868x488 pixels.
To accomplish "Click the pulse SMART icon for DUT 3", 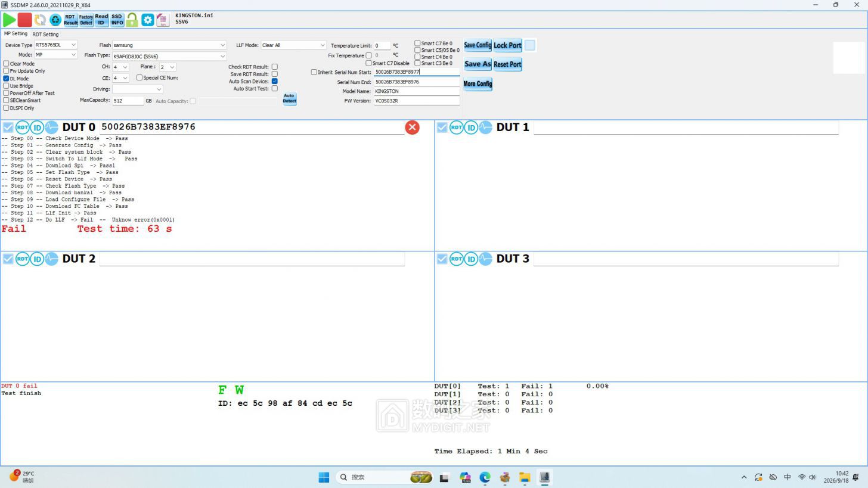I will tap(486, 259).
